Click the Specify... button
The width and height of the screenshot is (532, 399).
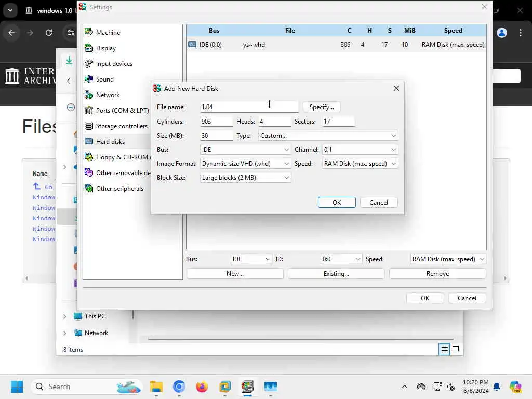pyautogui.click(x=322, y=107)
